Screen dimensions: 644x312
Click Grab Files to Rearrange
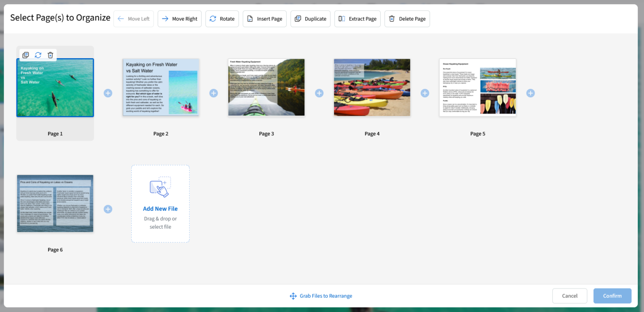coord(321,296)
